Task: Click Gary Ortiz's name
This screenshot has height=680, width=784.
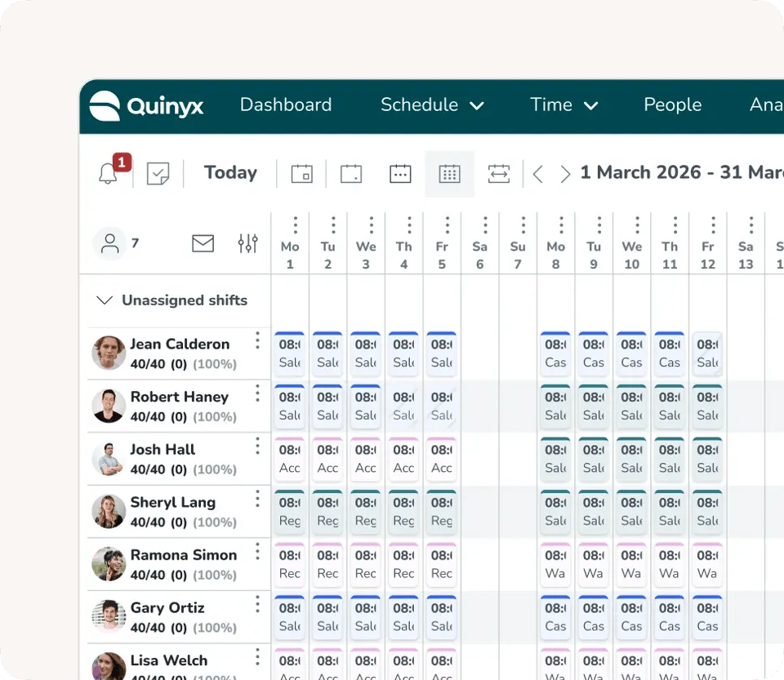Action: 167,607
